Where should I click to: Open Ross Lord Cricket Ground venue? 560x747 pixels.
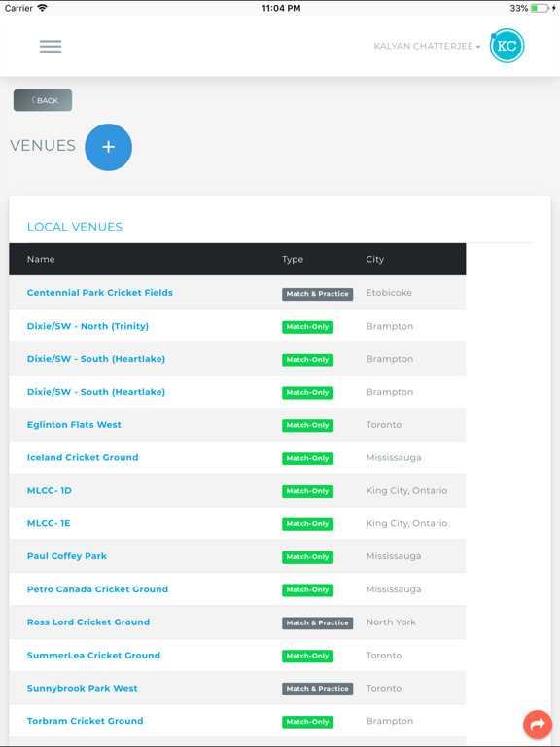pyautogui.click(x=88, y=622)
